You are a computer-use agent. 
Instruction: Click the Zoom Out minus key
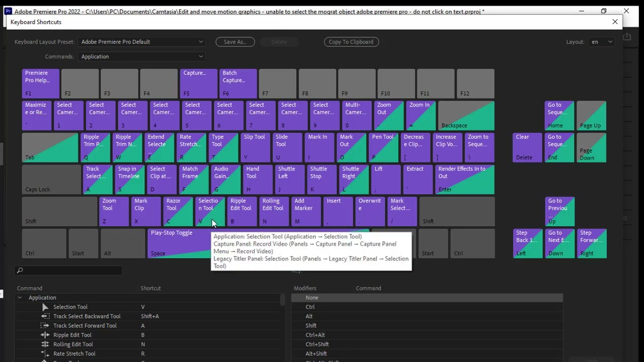[389, 116]
